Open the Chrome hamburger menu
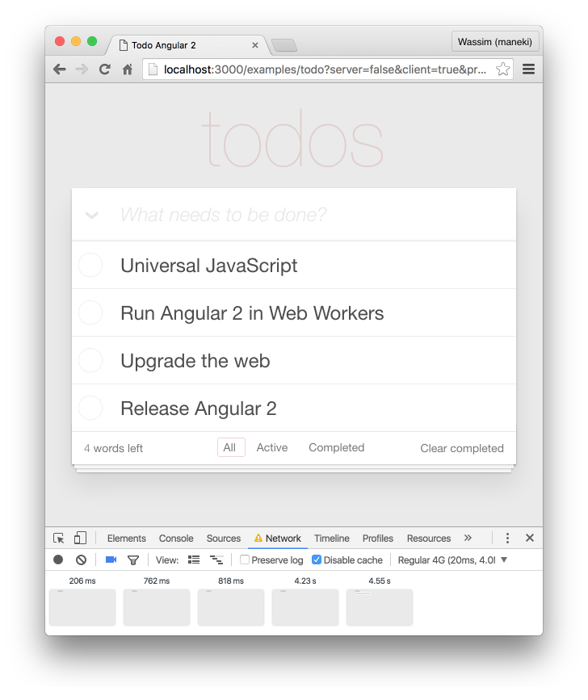Viewport: 588px width, 700px height. [x=528, y=69]
